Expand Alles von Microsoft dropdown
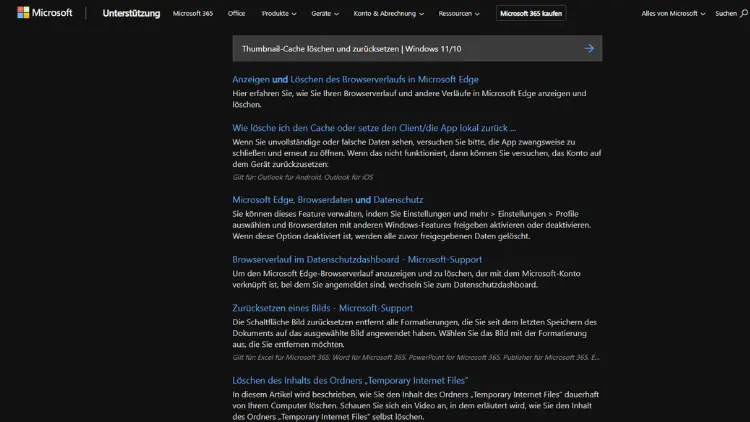The height and width of the screenshot is (422, 750). 673,13
